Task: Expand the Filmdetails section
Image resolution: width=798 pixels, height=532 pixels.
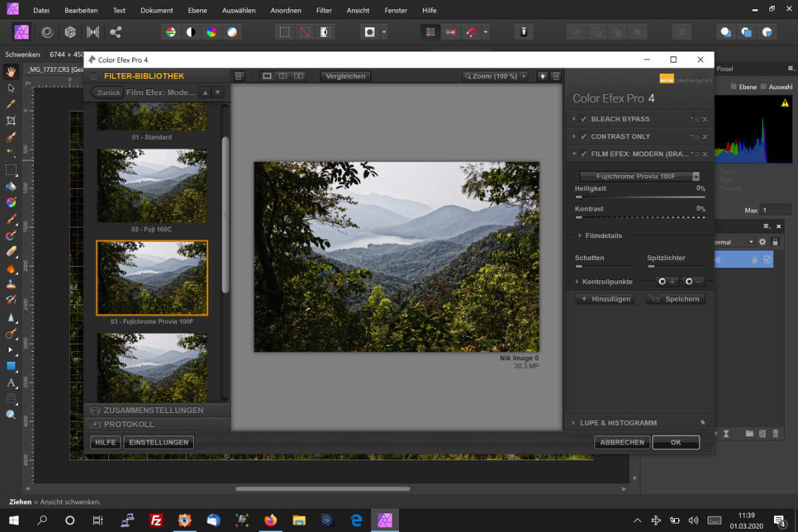Action: 603,235
